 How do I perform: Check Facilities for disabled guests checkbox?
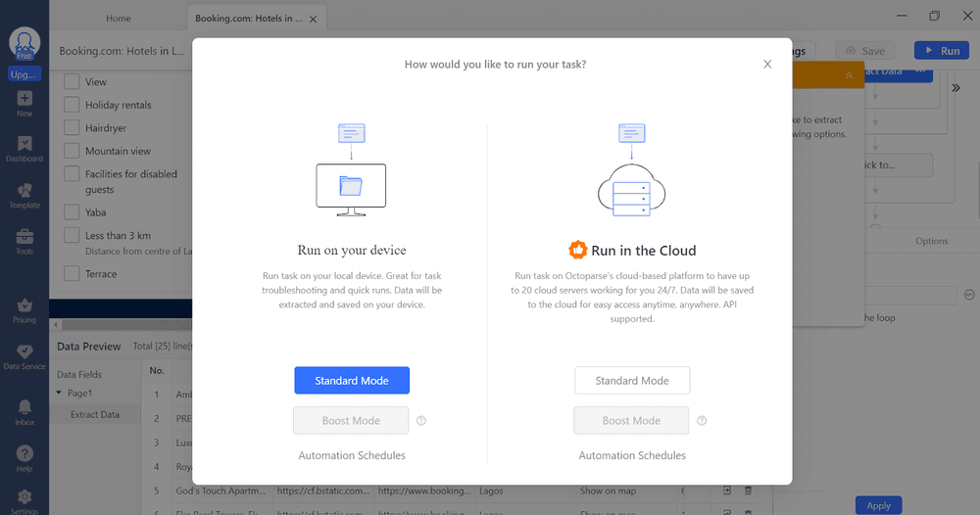coord(72,174)
